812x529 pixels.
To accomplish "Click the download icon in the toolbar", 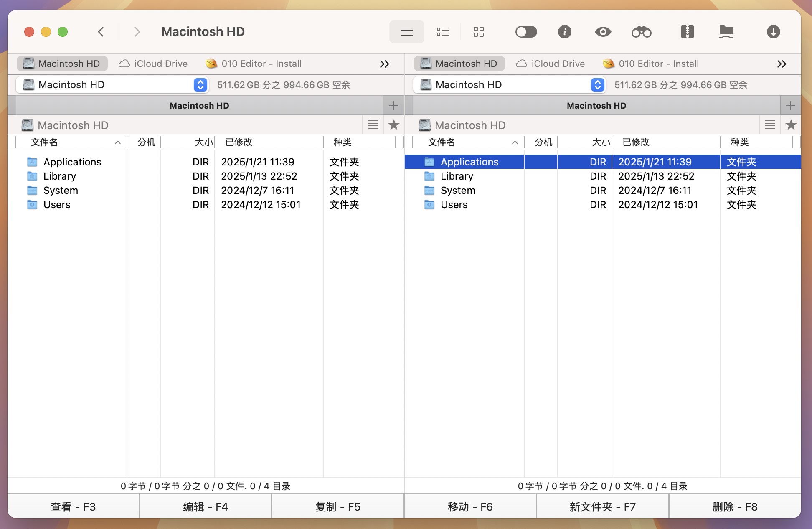I will pos(773,31).
